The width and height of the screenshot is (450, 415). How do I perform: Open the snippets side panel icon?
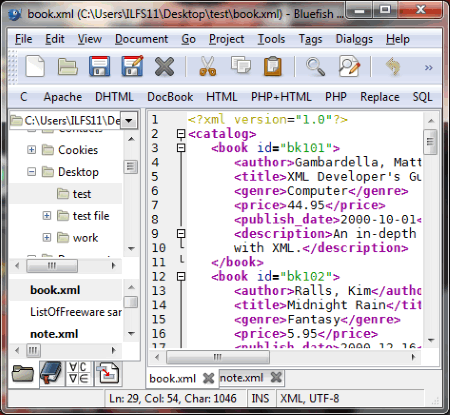pyautogui.click(x=108, y=373)
